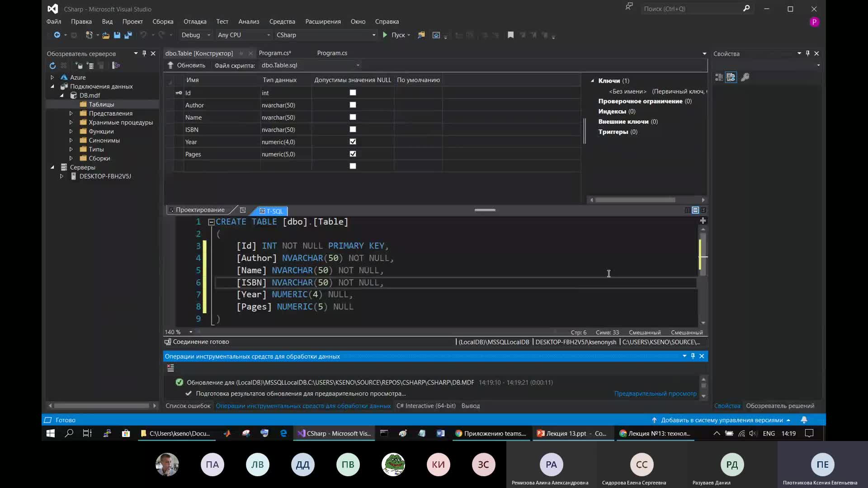Open Обозреватель решений tab at bottom right
The image size is (868, 488).
click(780, 406)
